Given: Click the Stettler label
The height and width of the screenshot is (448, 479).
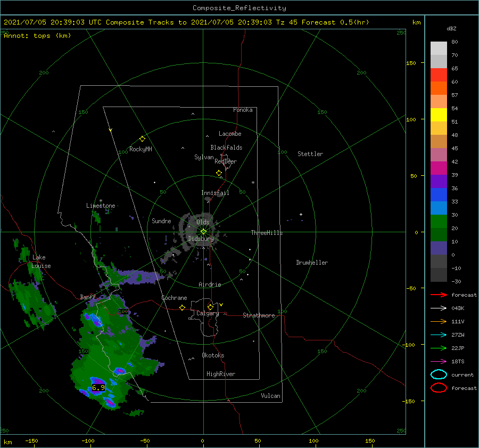Looking at the screenshot, I should point(310,154).
